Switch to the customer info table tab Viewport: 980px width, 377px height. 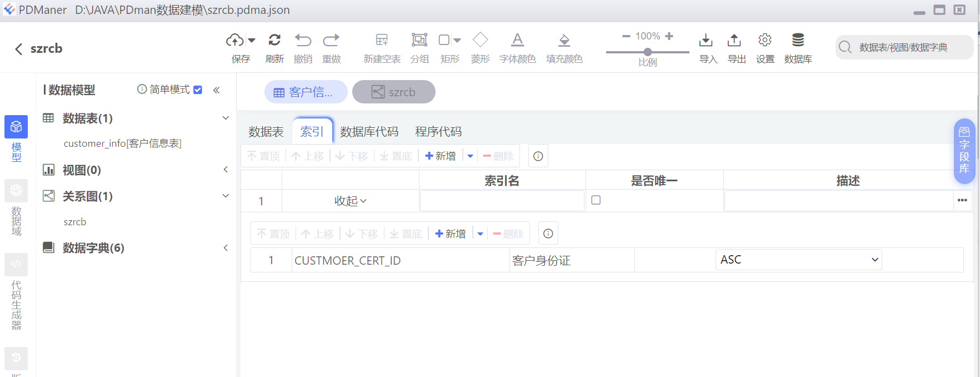pos(306,92)
